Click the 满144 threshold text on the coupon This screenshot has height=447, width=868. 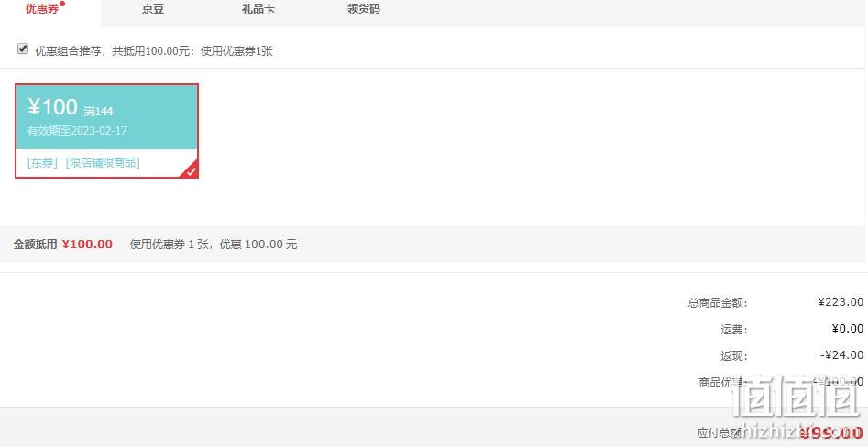[99, 112]
